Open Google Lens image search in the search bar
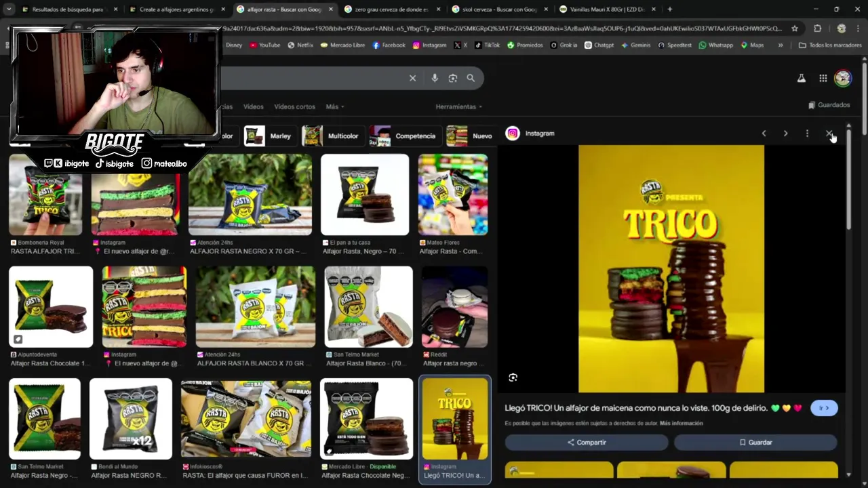 click(453, 78)
